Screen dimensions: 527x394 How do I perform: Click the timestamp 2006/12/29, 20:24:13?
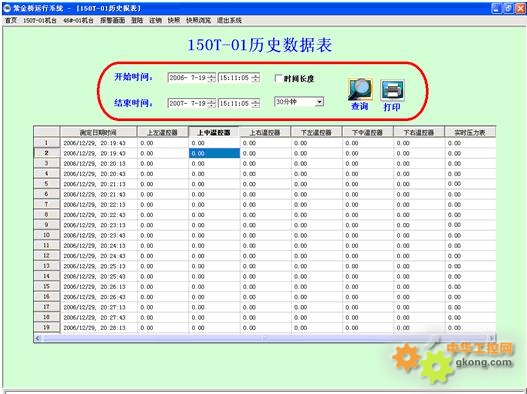click(94, 245)
